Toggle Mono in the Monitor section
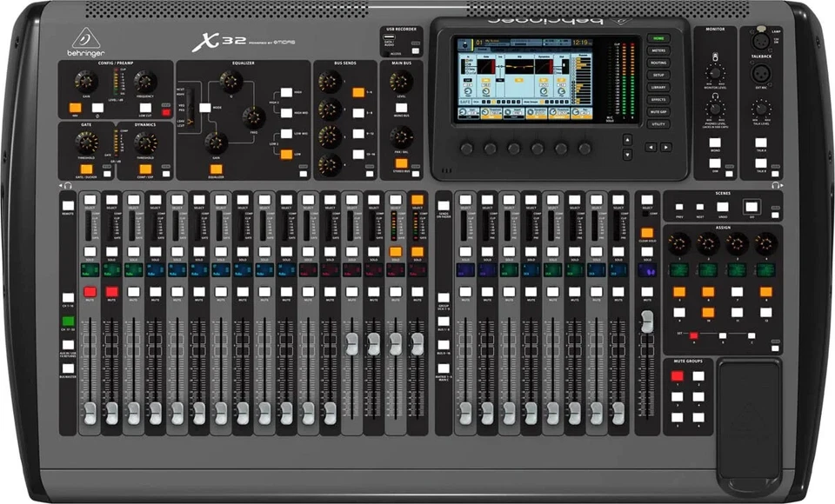 coord(714,143)
